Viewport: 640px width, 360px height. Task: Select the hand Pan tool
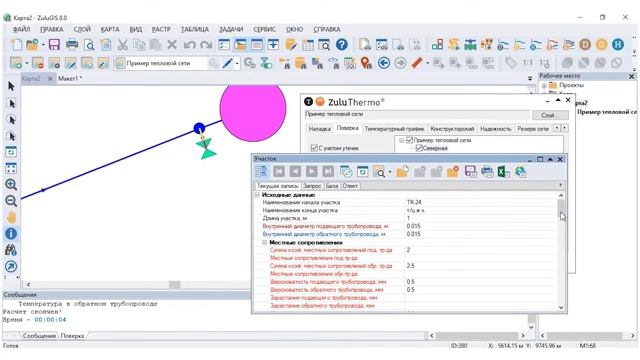coord(11,217)
